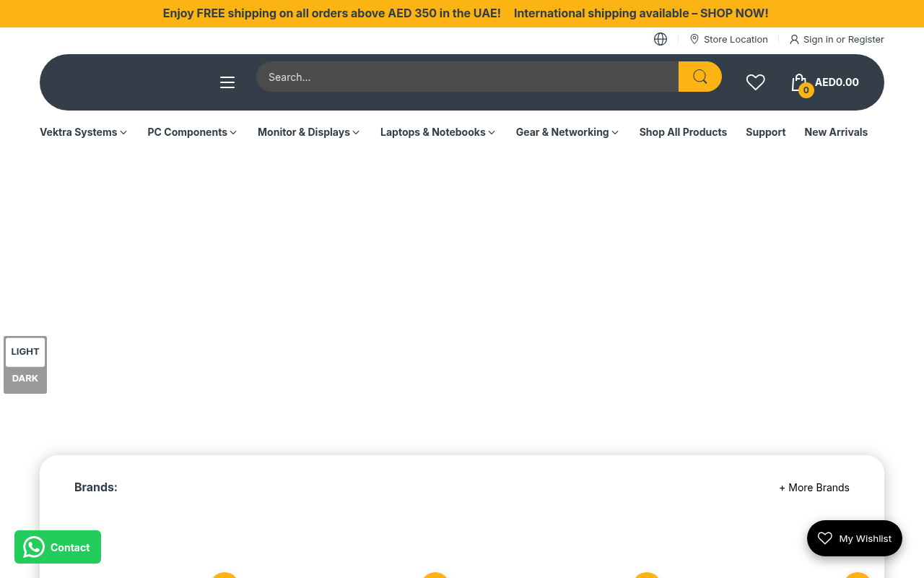
Task: Open the My Wishlist floating button
Action: 855,538
